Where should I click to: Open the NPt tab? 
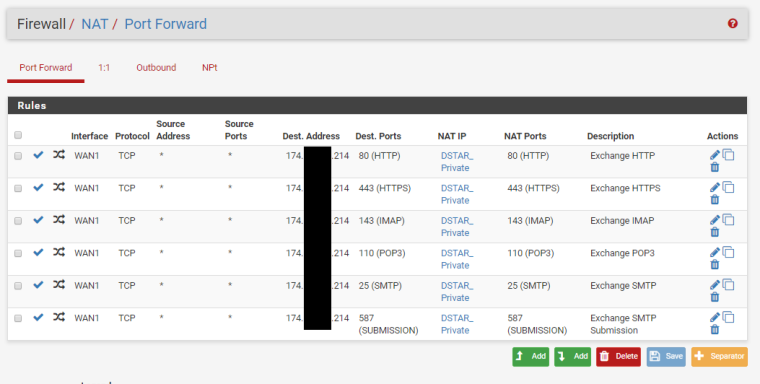tap(209, 67)
